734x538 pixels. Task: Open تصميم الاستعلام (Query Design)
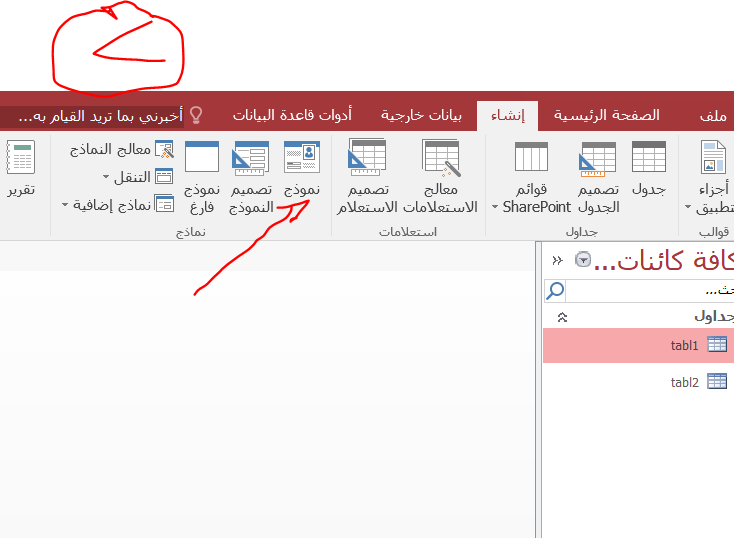[x=367, y=177]
